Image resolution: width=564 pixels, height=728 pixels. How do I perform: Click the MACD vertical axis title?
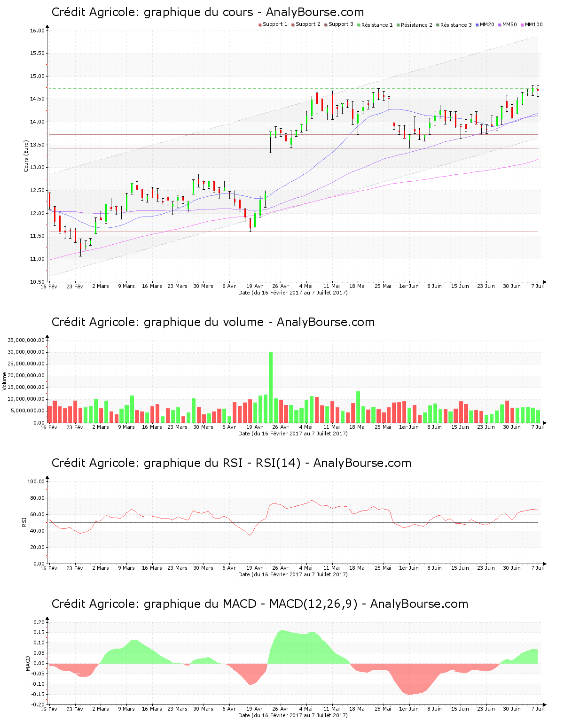coord(28,663)
